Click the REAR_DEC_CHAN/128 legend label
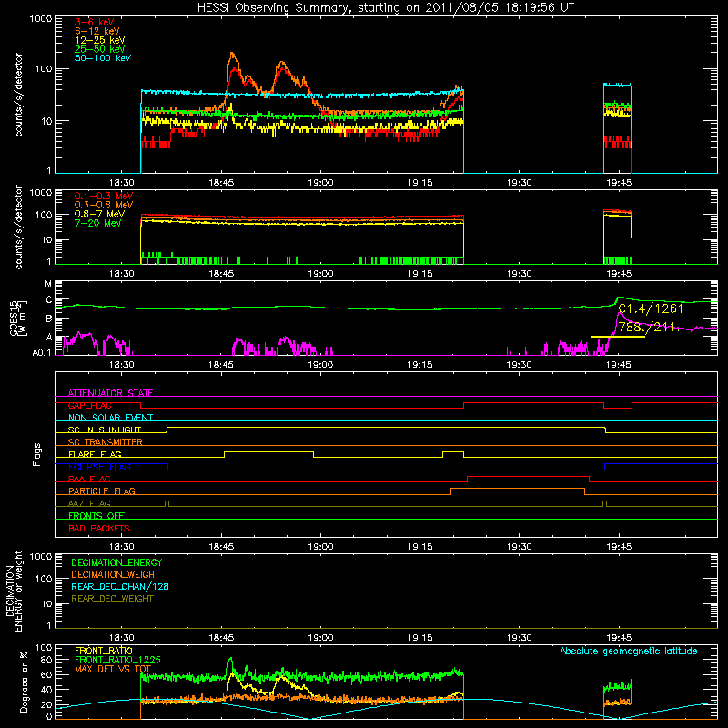This screenshot has height=728, width=728. click(x=120, y=586)
